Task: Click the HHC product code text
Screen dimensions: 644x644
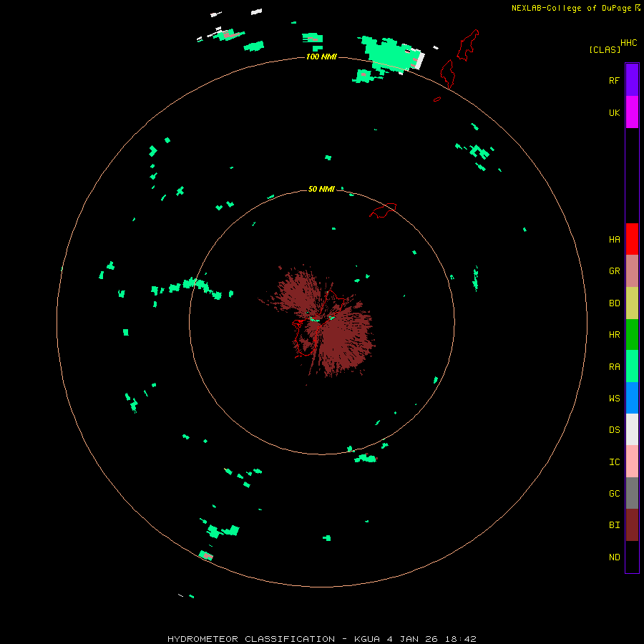Action: tap(628, 43)
